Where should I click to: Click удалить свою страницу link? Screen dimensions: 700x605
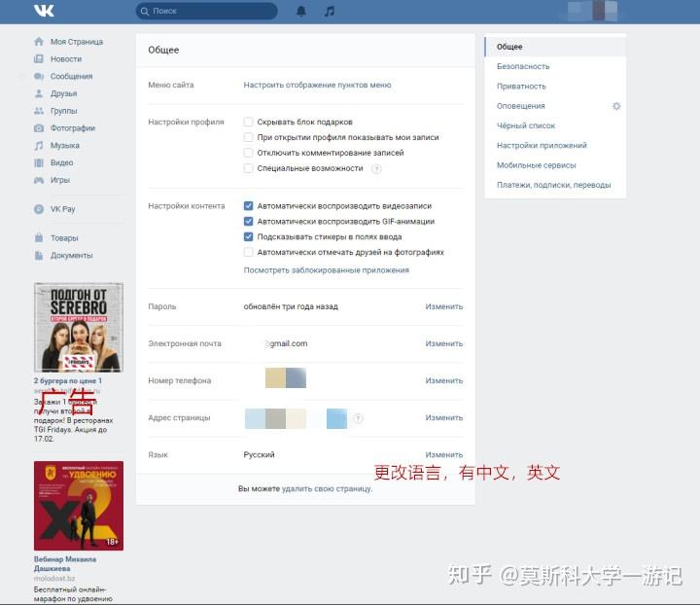(327, 489)
